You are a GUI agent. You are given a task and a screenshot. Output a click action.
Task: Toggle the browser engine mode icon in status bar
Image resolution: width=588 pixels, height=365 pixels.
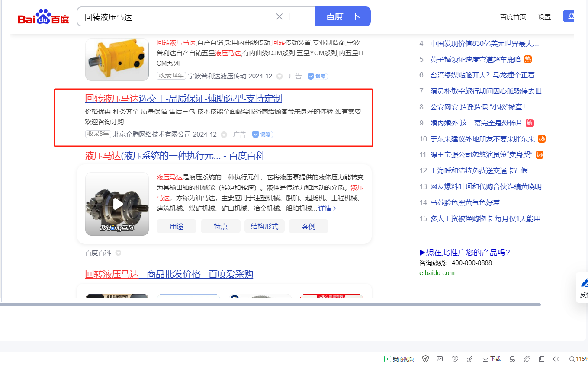pyautogui.click(x=527, y=359)
